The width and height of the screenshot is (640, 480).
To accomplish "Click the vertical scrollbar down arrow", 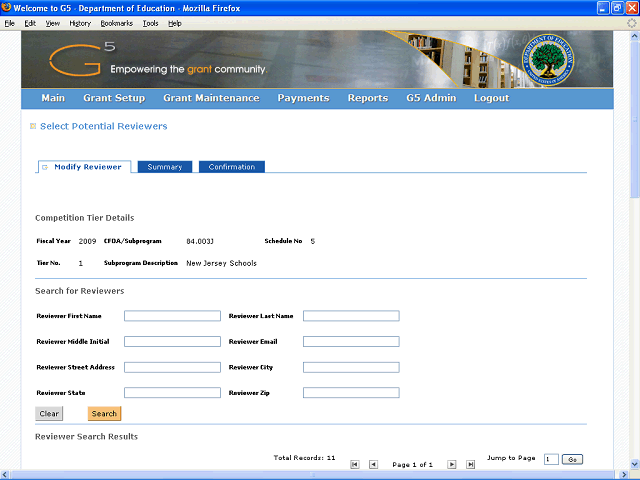I will pos(634,464).
